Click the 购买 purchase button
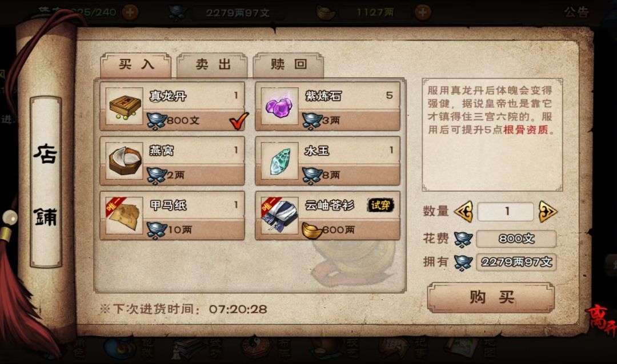This screenshot has height=364, width=617. pos(491,298)
